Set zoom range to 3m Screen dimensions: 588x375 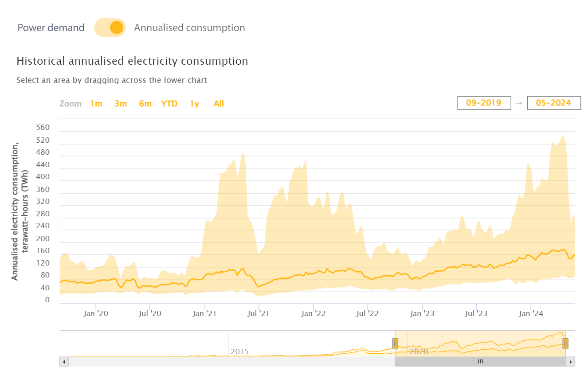pyautogui.click(x=121, y=104)
